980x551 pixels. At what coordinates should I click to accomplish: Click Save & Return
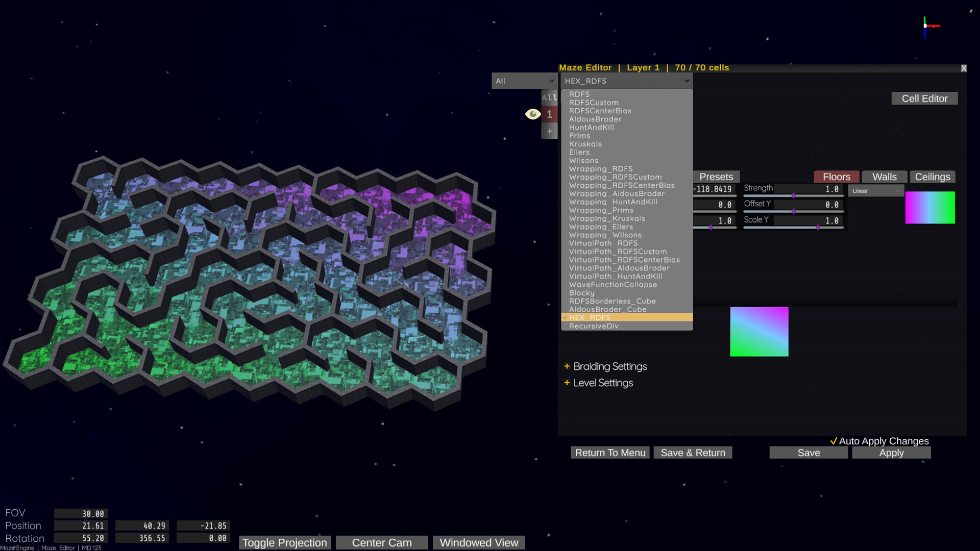(693, 453)
